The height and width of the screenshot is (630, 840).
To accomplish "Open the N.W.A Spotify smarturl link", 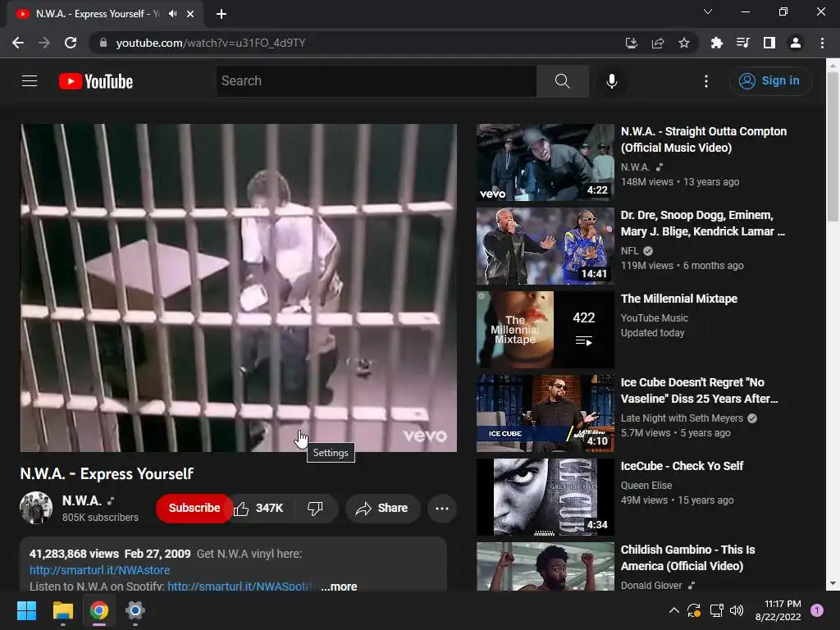I will pos(241,586).
